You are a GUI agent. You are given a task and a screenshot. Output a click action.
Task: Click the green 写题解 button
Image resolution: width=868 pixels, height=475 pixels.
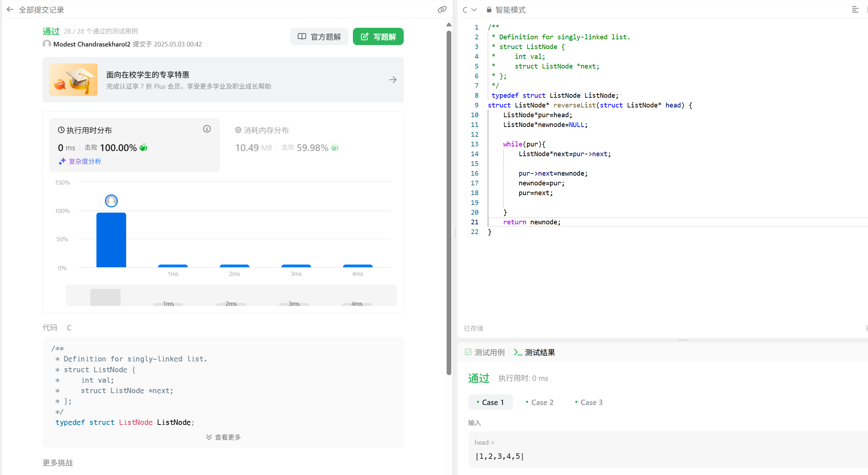(378, 37)
